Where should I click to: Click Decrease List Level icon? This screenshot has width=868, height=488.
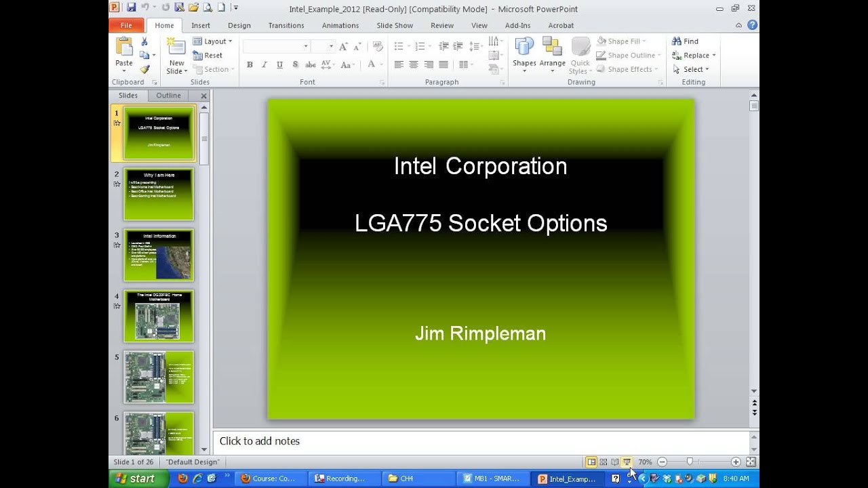(443, 46)
